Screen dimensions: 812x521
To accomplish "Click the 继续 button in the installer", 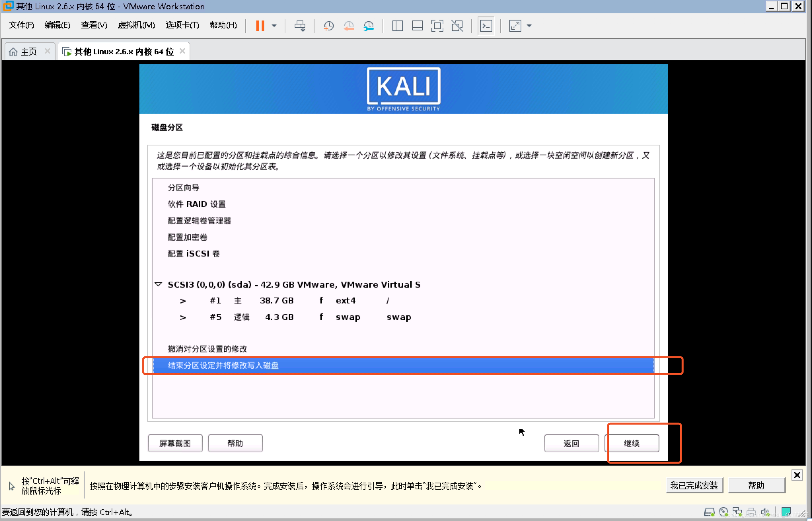I will 633,443.
